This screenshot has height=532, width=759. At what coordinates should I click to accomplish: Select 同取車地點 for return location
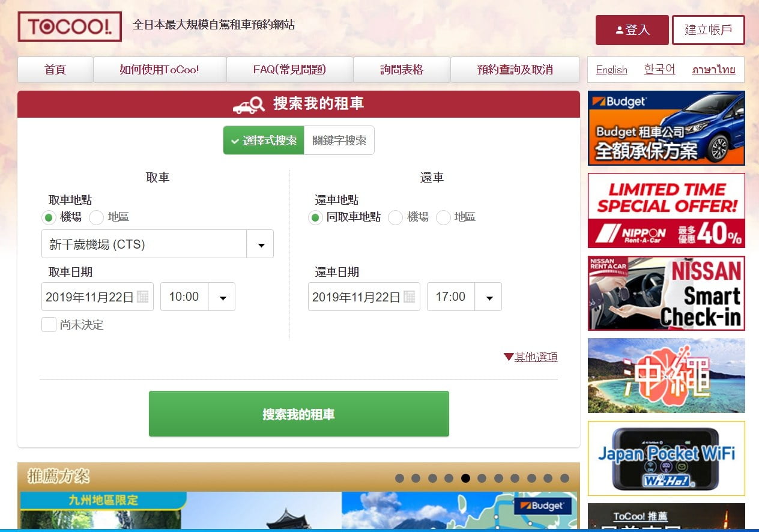(315, 218)
